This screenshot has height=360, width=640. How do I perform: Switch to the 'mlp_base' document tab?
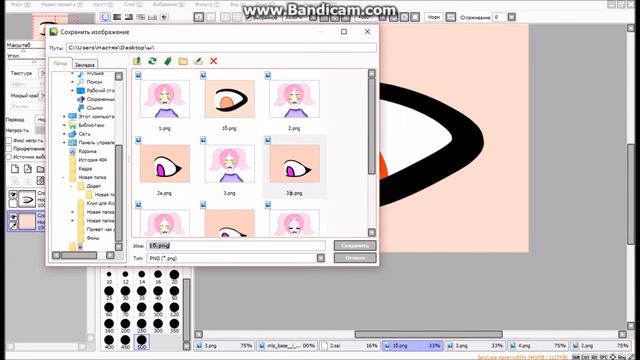point(287,346)
